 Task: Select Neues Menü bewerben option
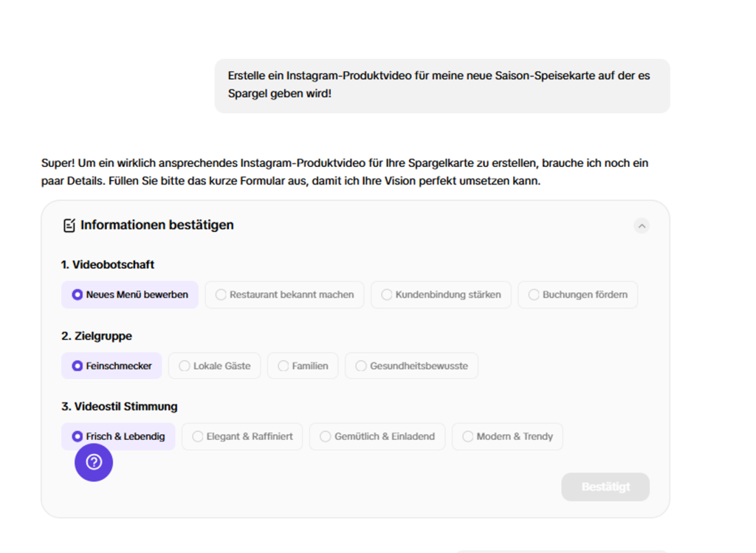pos(130,295)
